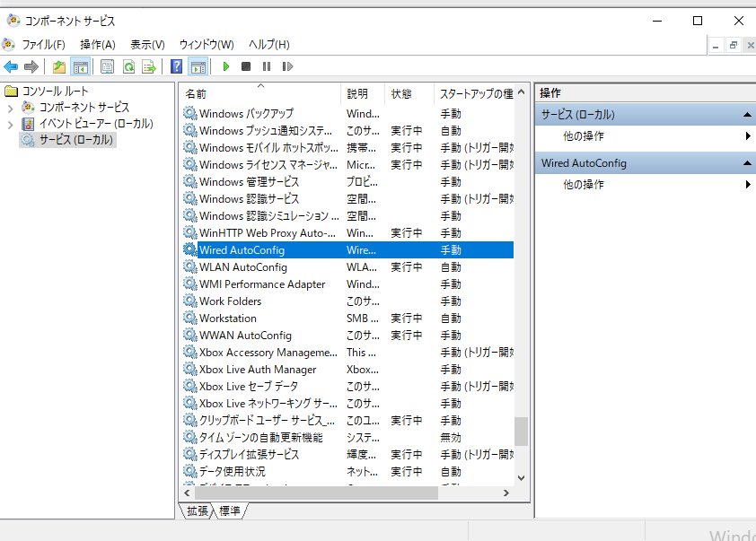Select the Xbox Accessory Management service
756x541 pixels.
(347, 353)
